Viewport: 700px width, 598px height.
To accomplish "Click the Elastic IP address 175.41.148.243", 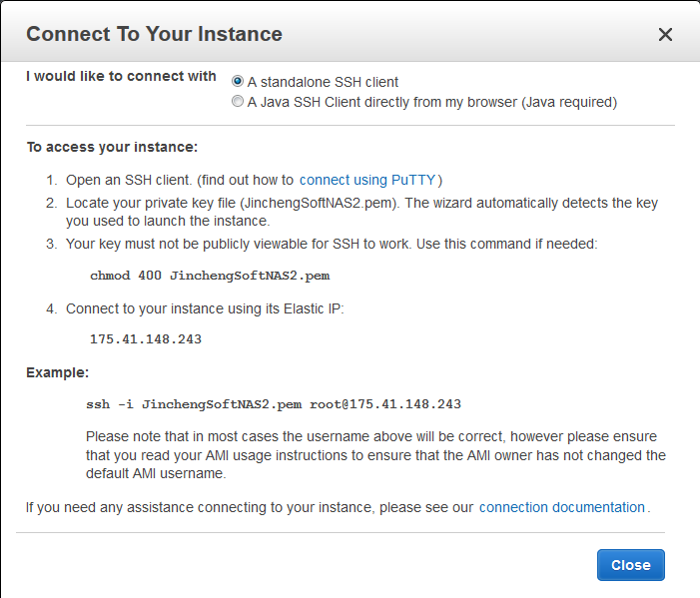I will [x=146, y=339].
